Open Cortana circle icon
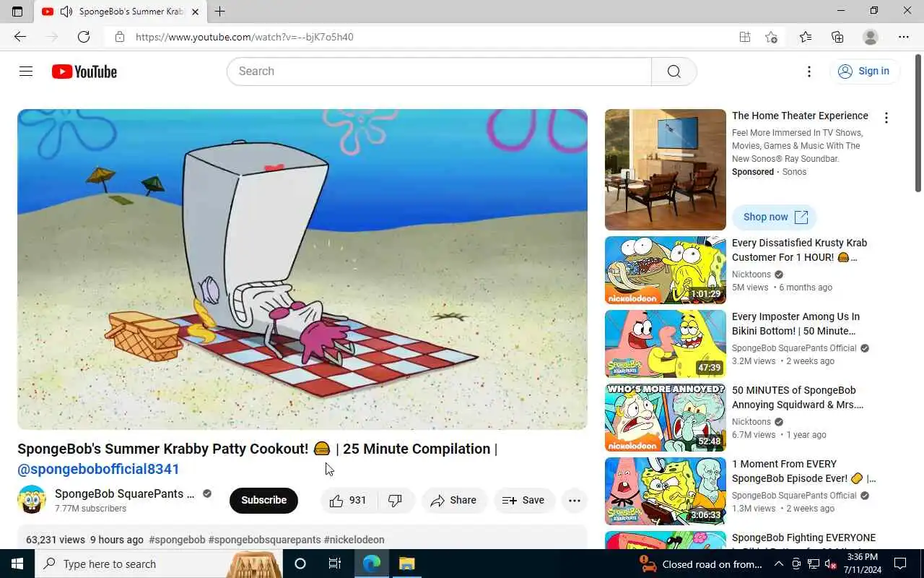The height and width of the screenshot is (578, 924). pyautogui.click(x=300, y=564)
